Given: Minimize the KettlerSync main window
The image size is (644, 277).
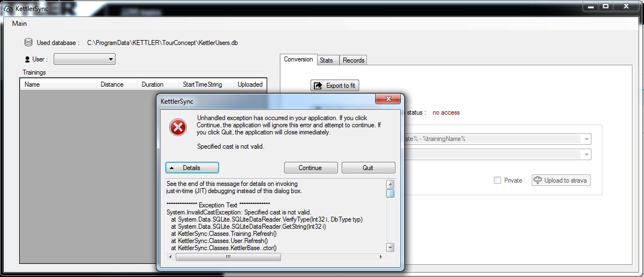Looking at the screenshot, I should pyautogui.click(x=591, y=6).
